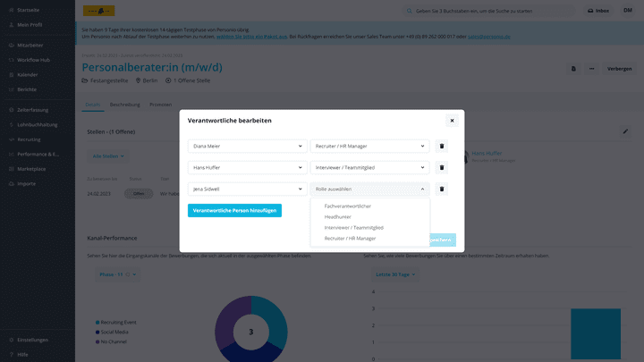Switch to the Details tab
The image size is (644, 362).
pos(92,105)
